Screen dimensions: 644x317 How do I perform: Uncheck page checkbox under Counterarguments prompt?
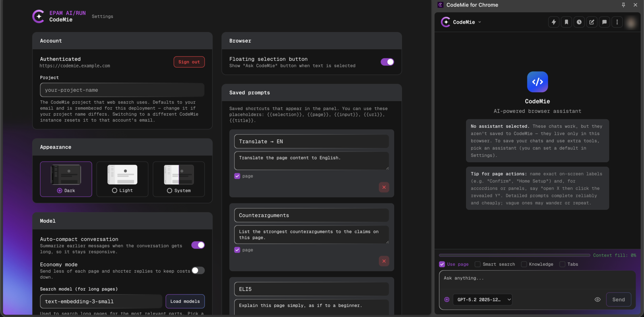(x=237, y=250)
